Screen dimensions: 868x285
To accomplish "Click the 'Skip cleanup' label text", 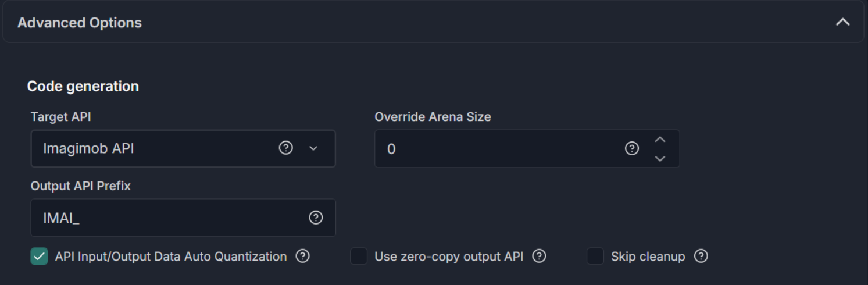I will tap(648, 256).
